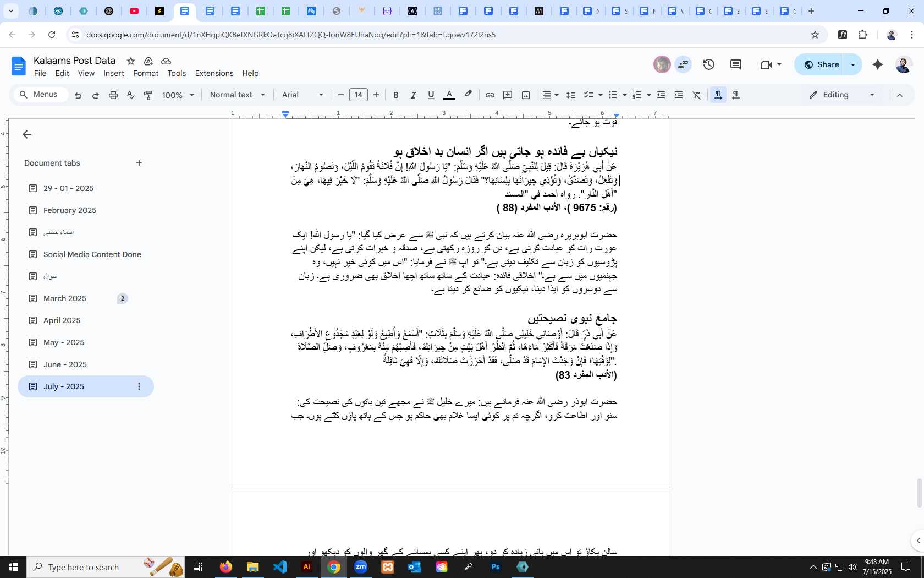Search the Menus box
This screenshot has height=578, width=924.
(x=40, y=95)
